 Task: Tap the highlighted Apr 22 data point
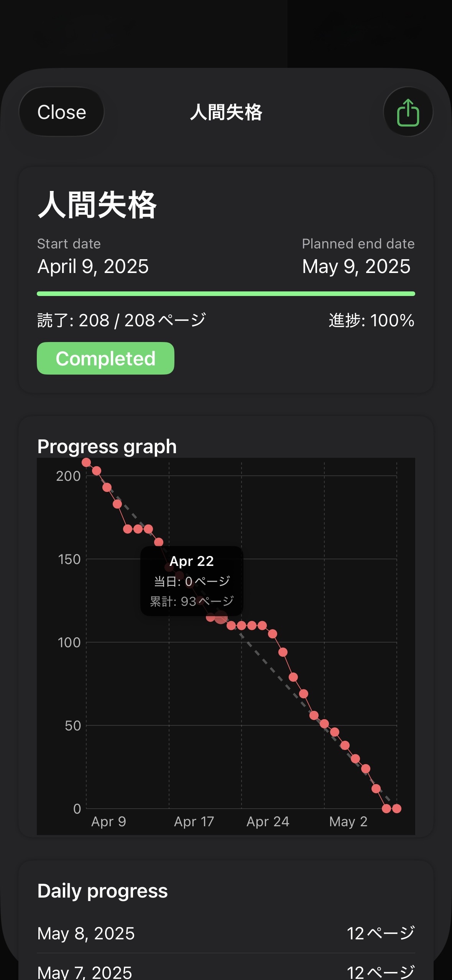tap(221, 617)
